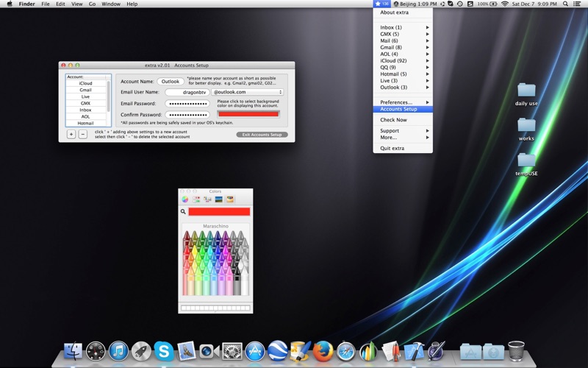This screenshot has height=368, width=588.
Task: Choose Quit extra in the menu
Action: [403, 149]
